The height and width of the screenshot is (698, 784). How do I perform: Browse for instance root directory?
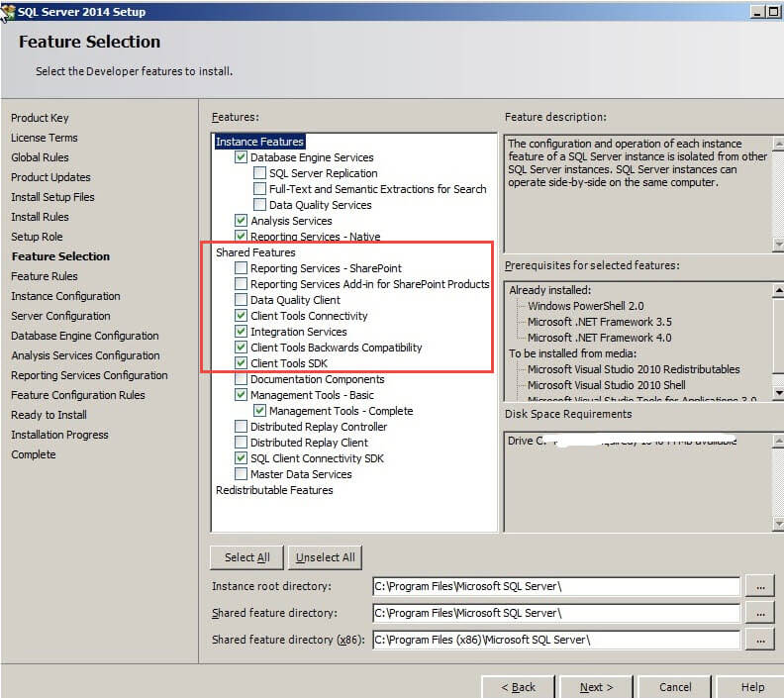760,586
